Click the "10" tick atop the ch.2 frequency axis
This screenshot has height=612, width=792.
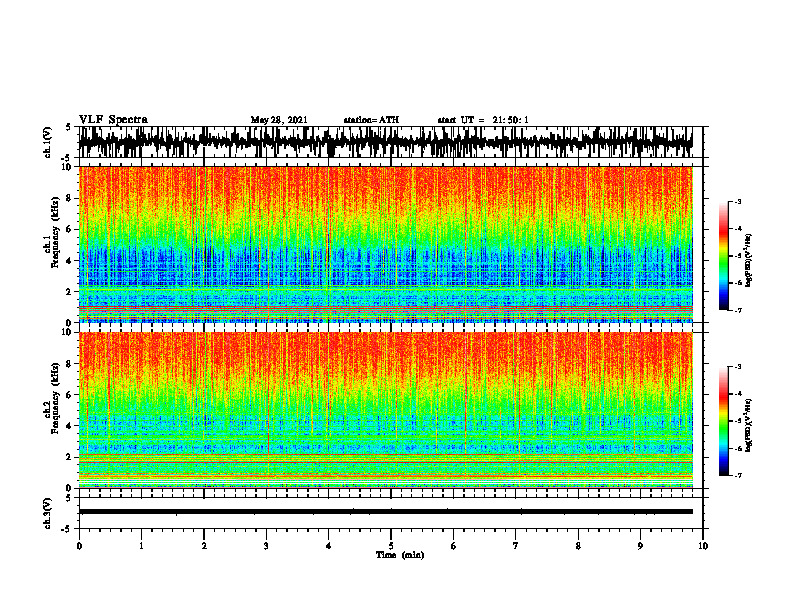[x=68, y=332]
